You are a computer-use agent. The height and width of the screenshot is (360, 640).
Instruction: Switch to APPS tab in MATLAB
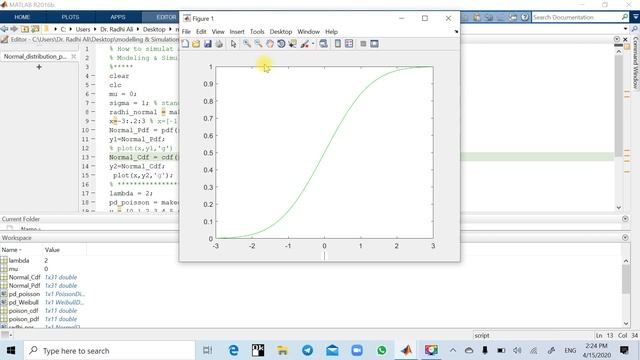(x=118, y=17)
